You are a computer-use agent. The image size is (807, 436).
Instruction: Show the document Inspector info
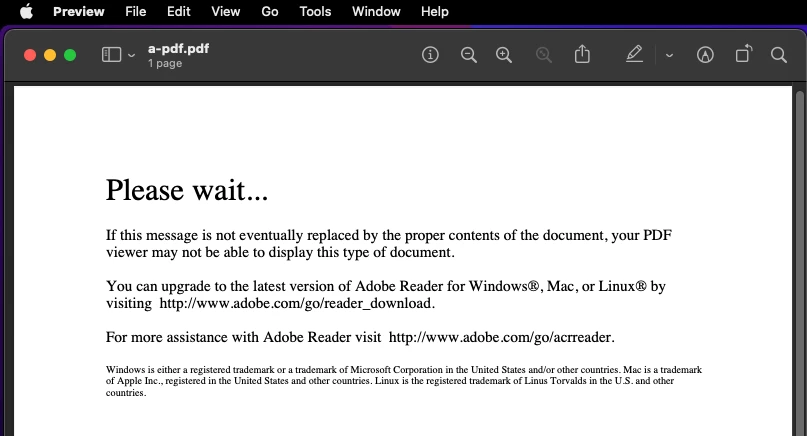430,55
